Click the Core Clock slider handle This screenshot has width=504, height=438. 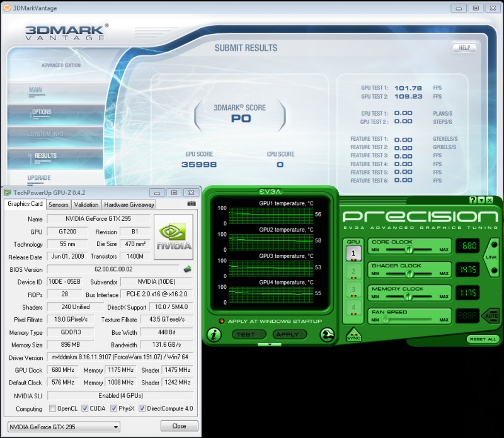tap(409, 249)
